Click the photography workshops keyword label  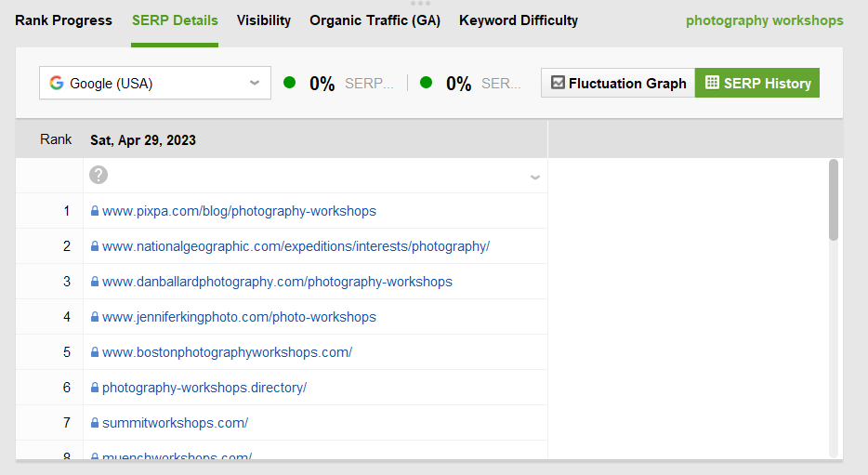(765, 20)
